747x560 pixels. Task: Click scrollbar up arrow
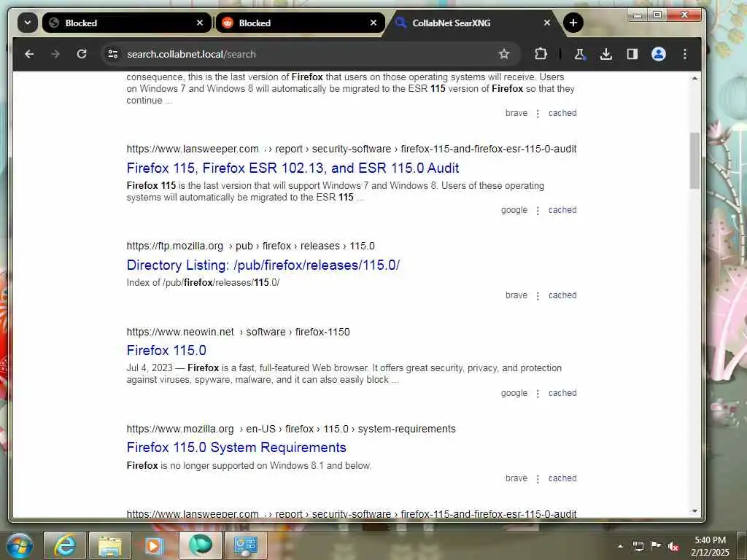click(x=694, y=78)
